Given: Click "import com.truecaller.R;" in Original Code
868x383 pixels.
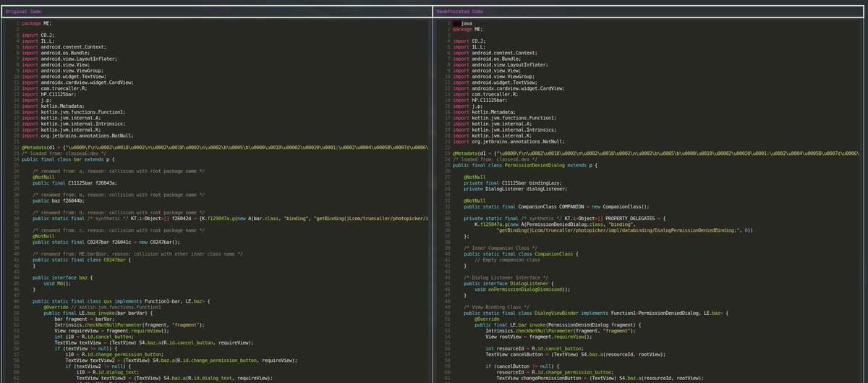Looking at the screenshot, I should pos(53,88).
